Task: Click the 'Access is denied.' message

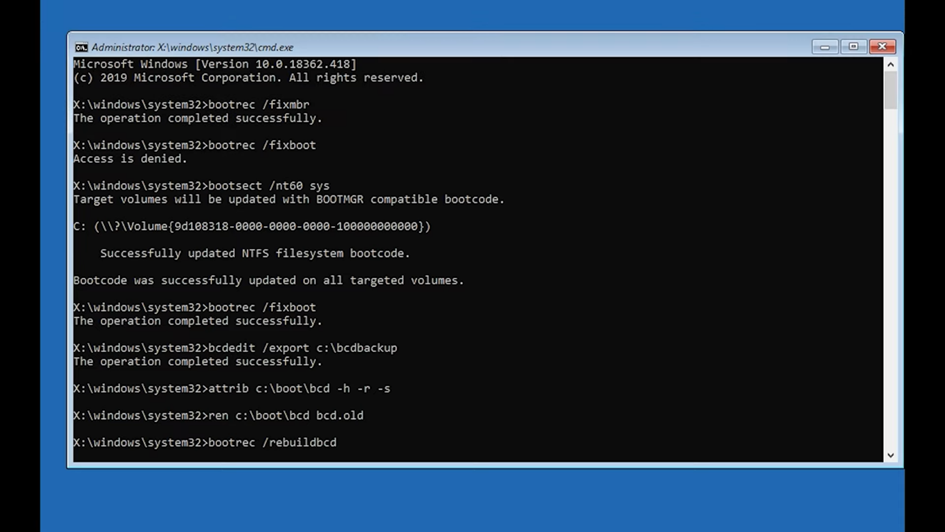Action: click(130, 158)
